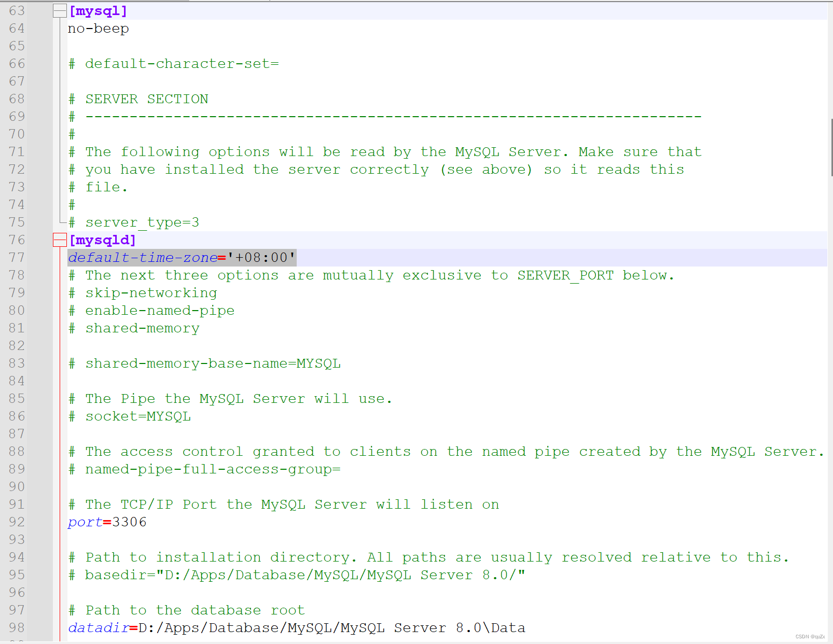Image resolution: width=833 pixels, height=644 pixels.
Task: Click the '# named-pipe-full-access-group=' comment
Action: [204, 469]
